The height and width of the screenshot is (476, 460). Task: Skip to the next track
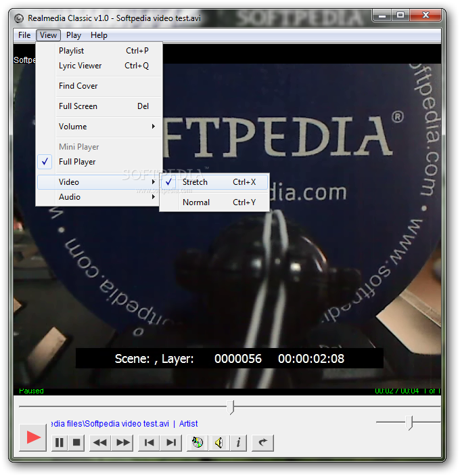click(171, 443)
